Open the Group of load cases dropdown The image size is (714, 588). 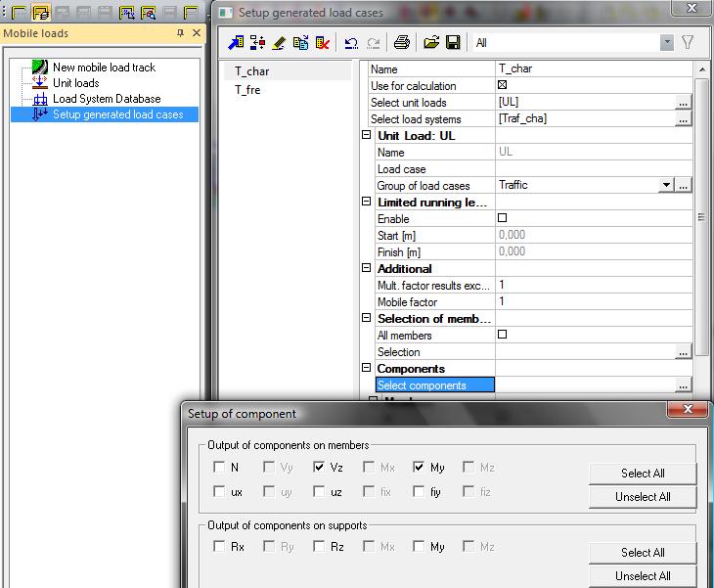coord(666,185)
